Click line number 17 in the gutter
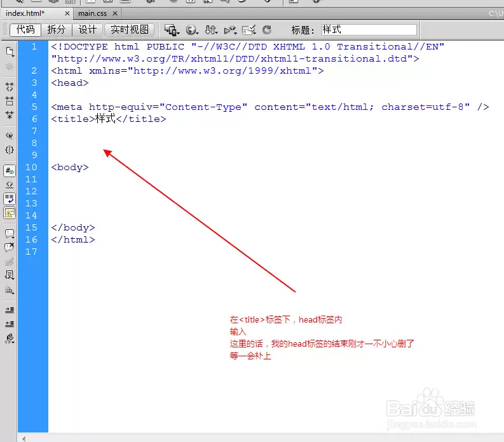This screenshot has height=442, width=504. click(31, 251)
